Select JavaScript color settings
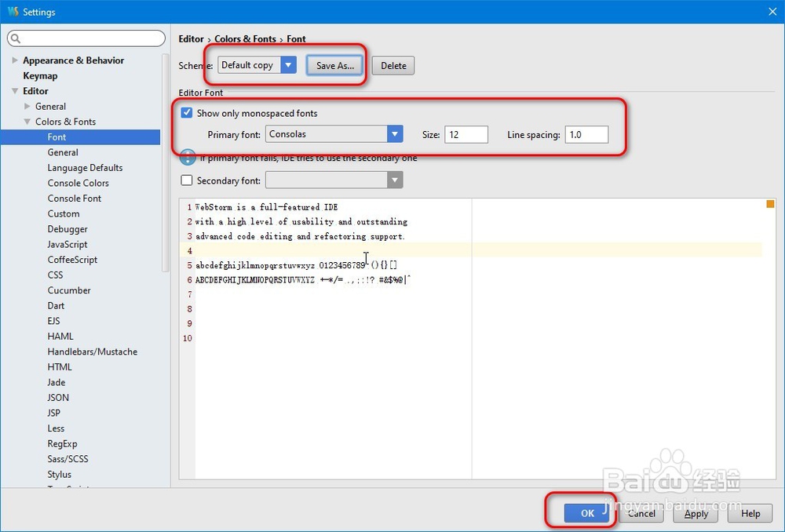 (67, 244)
